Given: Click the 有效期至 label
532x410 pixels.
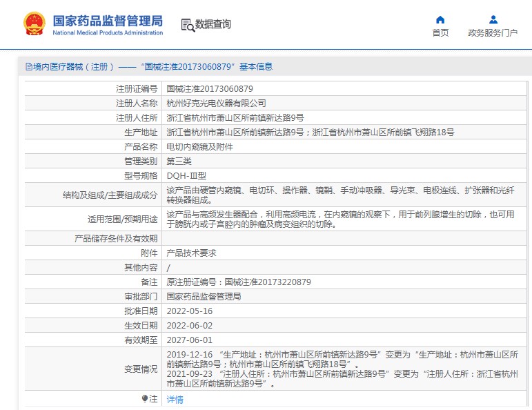Looking at the screenshot, I should 141,340.
